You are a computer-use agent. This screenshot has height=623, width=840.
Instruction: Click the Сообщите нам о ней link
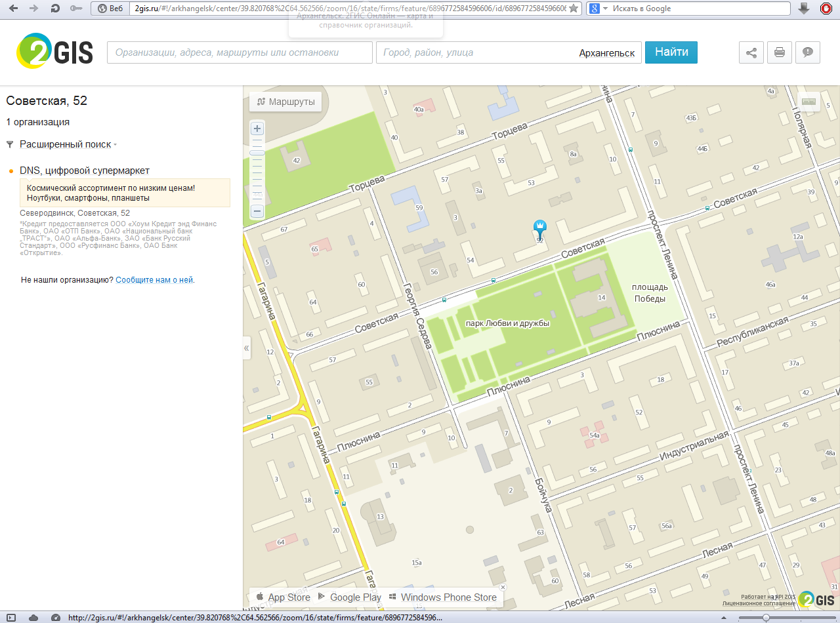pyautogui.click(x=154, y=279)
